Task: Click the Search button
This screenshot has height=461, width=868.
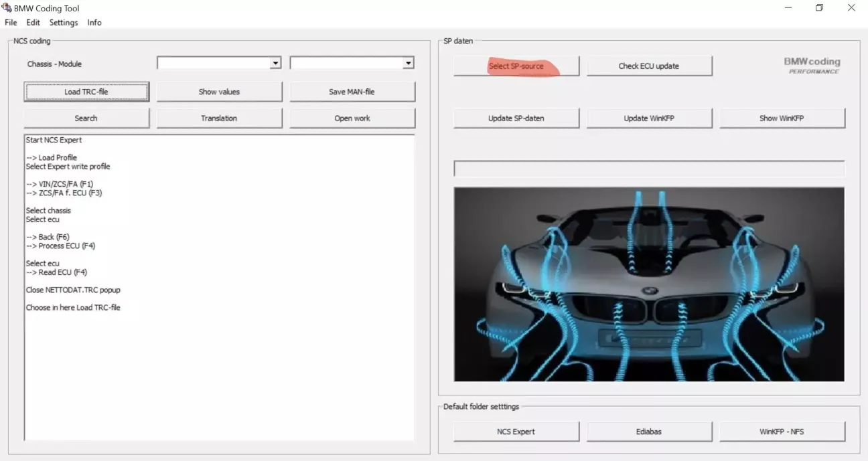Action: (86, 118)
